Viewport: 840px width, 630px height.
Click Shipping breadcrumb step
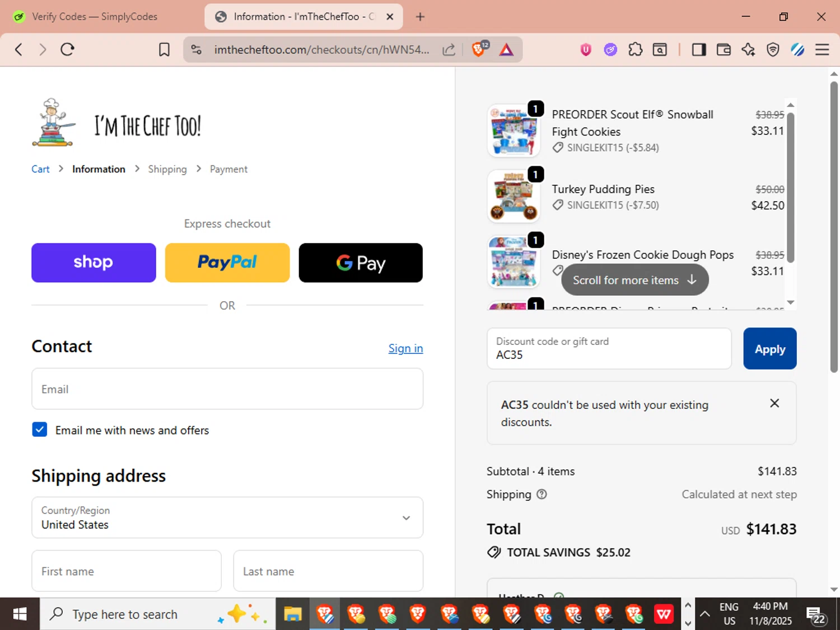pos(167,169)
